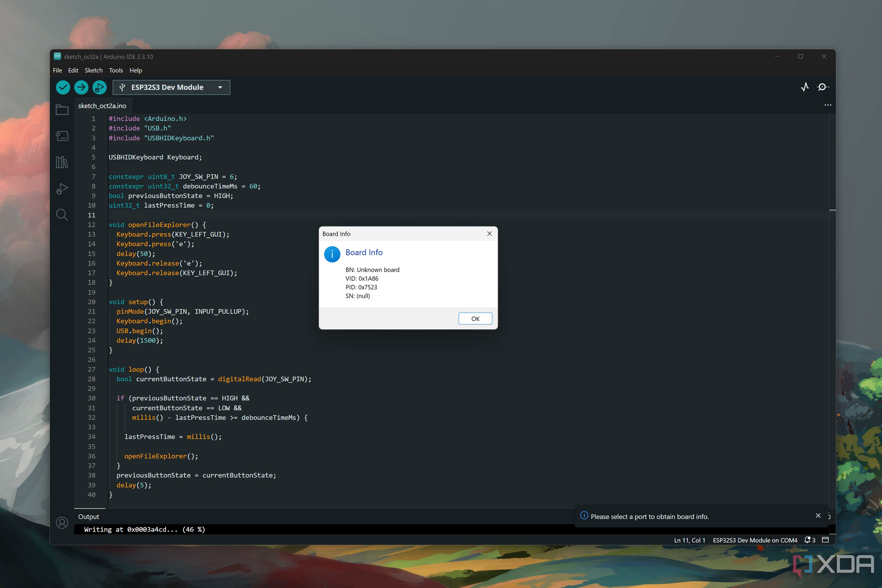
Task: Click the Verify checkmark button
Action: (63, 87)
